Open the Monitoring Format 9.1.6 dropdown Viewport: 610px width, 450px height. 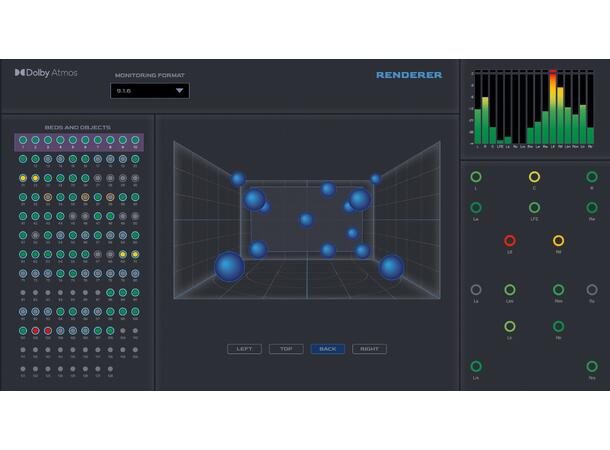coord(150,91)
